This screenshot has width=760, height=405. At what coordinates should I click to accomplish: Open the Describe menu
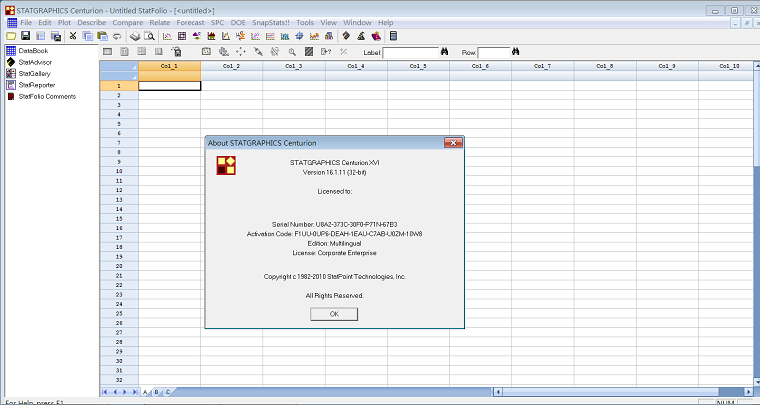coord(92,22)
